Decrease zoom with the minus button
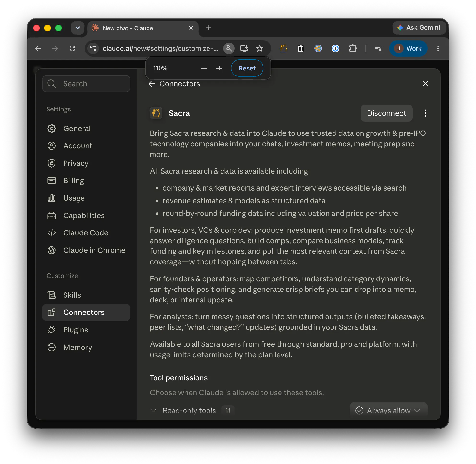The width and height of the screenshot is (476, 464). (x=204, y=68)
